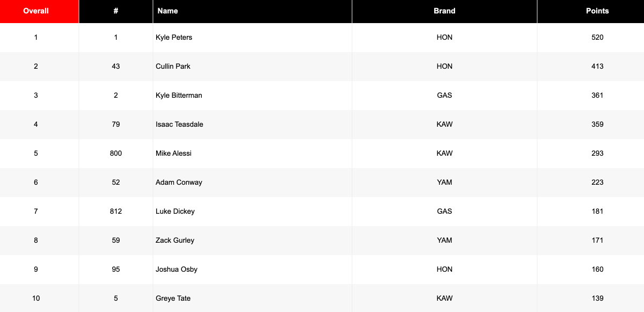Click on Kyle Bitterman's name
Viewport: 644px width, 312px height.
pyautogui.click(x=179, y=96)
